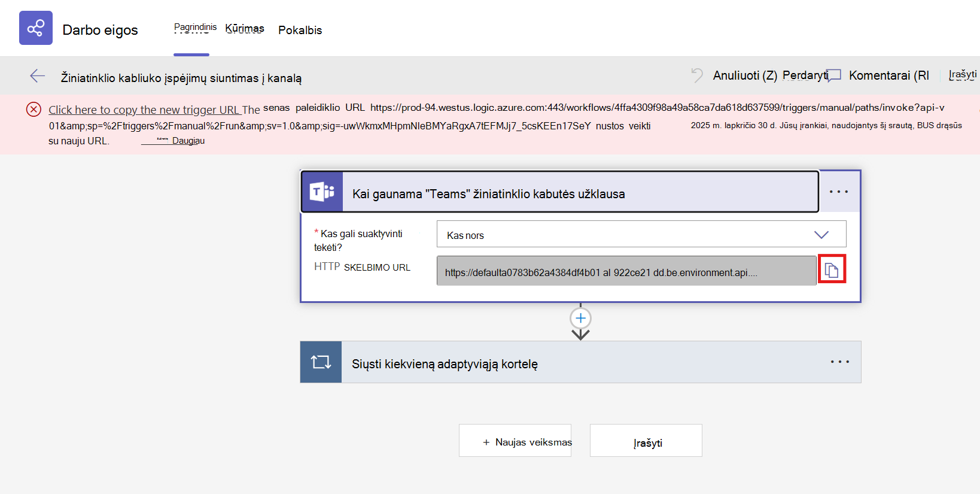Add a step with Naujas veiksmas

pos(515,441)
